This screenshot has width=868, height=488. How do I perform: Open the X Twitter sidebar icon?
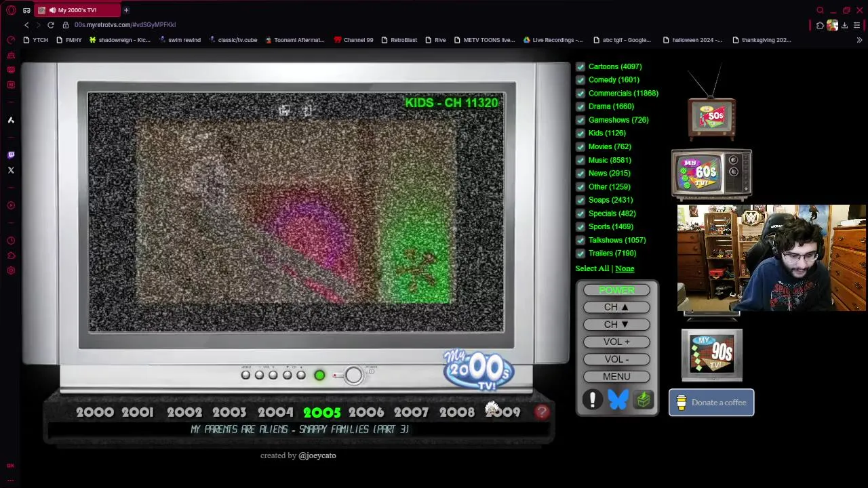[x=11, y=170]
